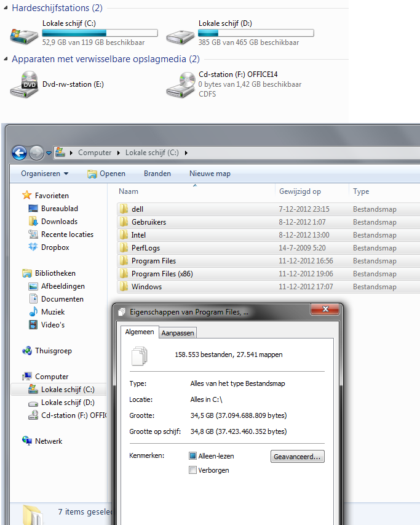Select the Intel folder icon
The width and height of the screenshot is (420, 525).
click(x=124, y=234)
